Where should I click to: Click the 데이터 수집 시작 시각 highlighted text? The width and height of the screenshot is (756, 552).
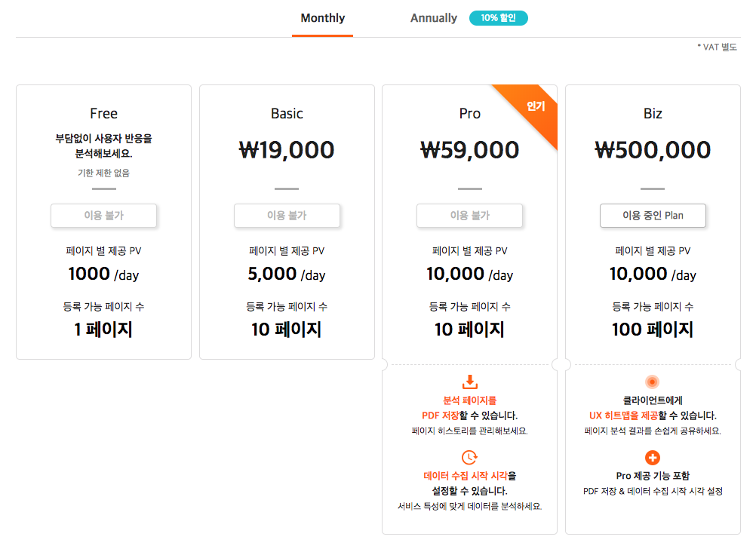pos(466,476)
